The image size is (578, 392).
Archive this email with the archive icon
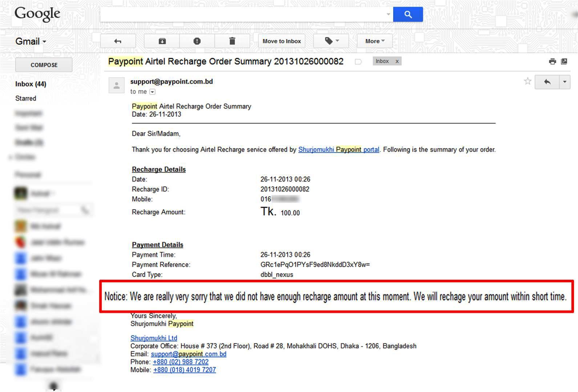coord(162,41)
